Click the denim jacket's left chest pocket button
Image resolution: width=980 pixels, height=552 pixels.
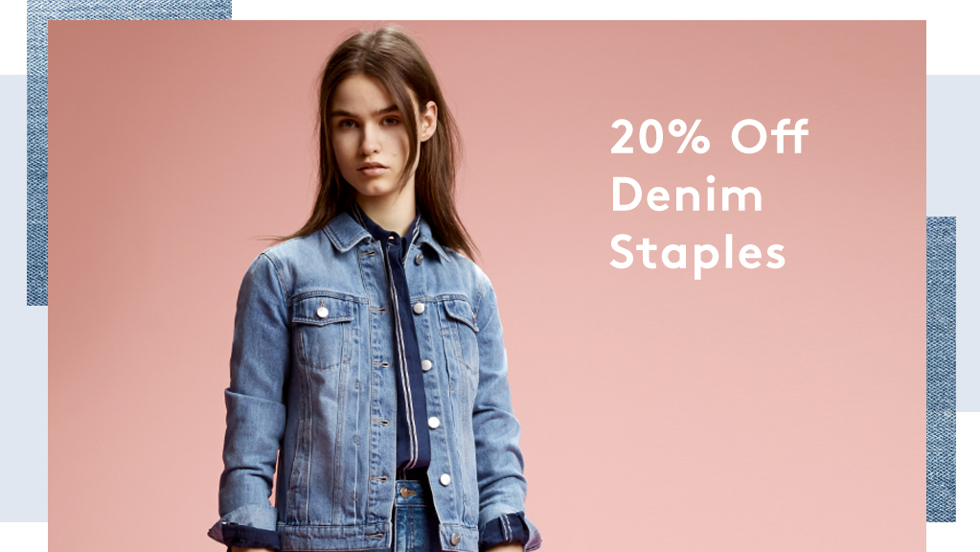click(323, 311)
